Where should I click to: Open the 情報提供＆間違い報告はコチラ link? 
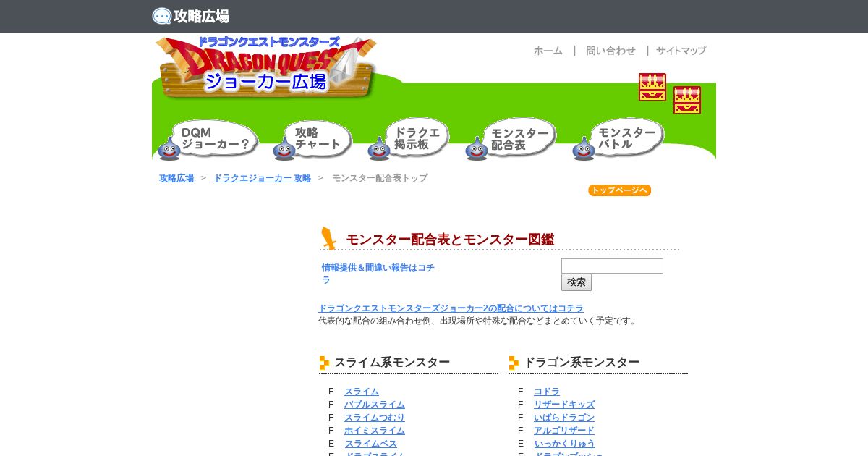378,274
